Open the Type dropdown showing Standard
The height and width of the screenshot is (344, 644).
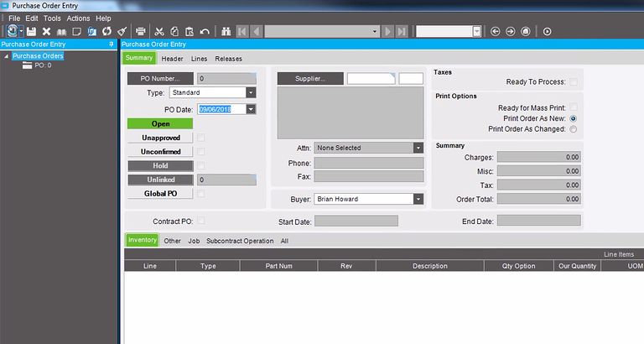250,92
